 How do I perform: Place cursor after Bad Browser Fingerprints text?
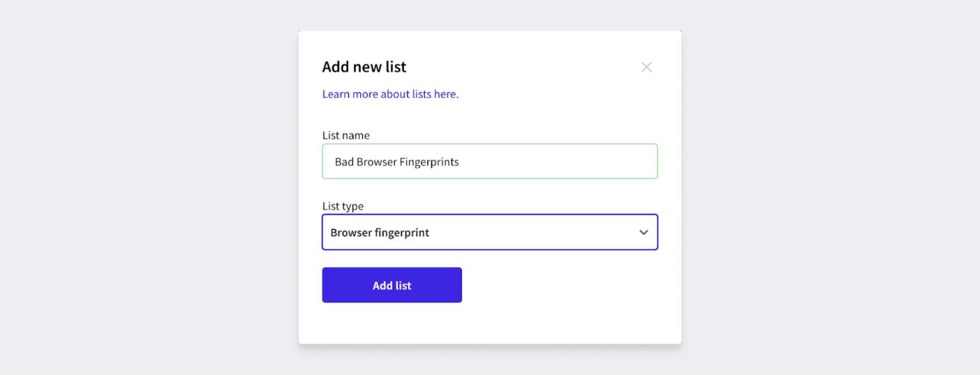point(459,161)
